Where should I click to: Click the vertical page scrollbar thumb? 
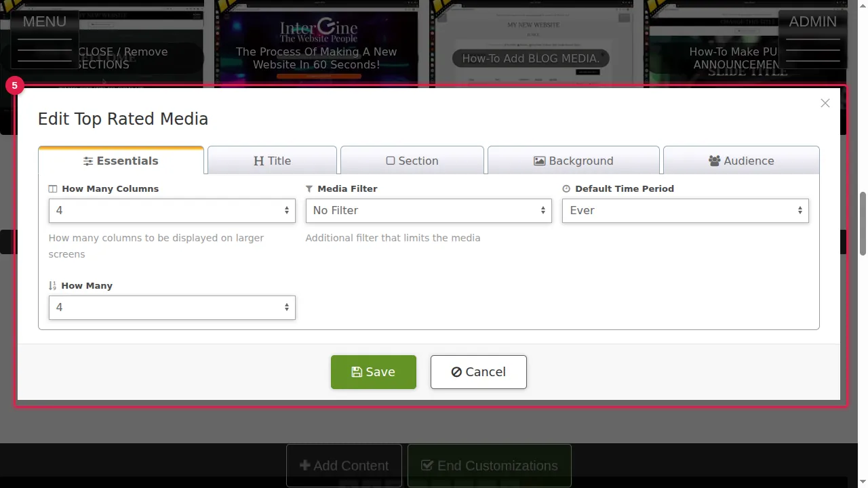tap(863, 224)
